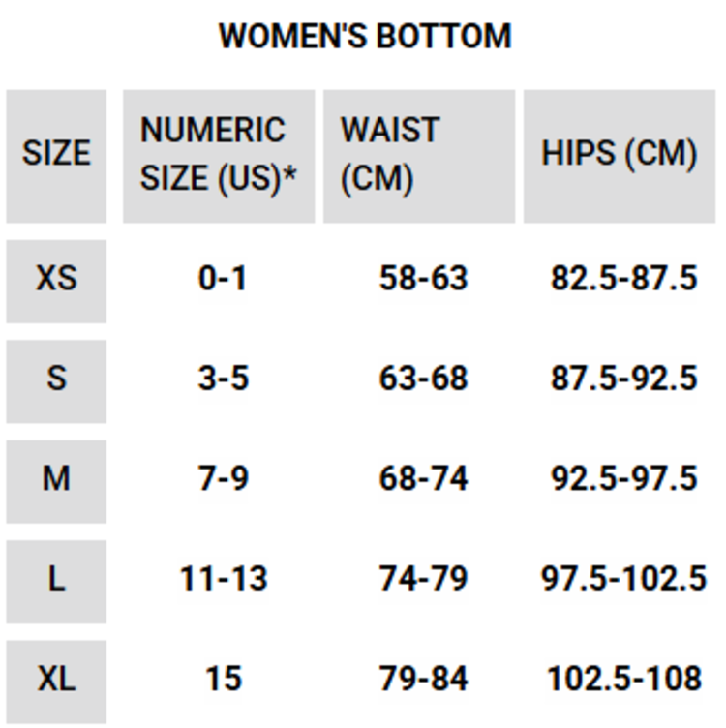Select the SIZE column header
This screenshot has width=726, height=728.
tap(56, 154)
